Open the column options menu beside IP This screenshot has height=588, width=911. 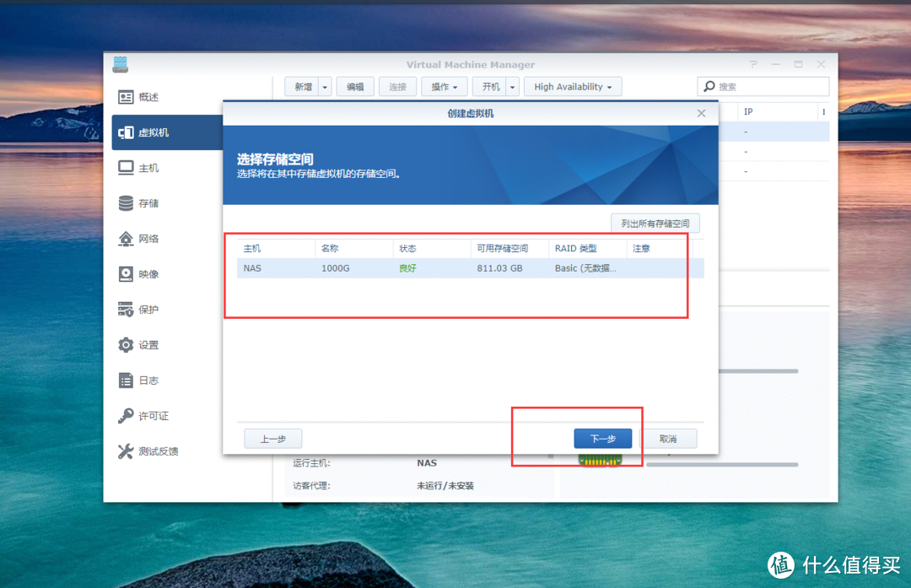(823, 111)
